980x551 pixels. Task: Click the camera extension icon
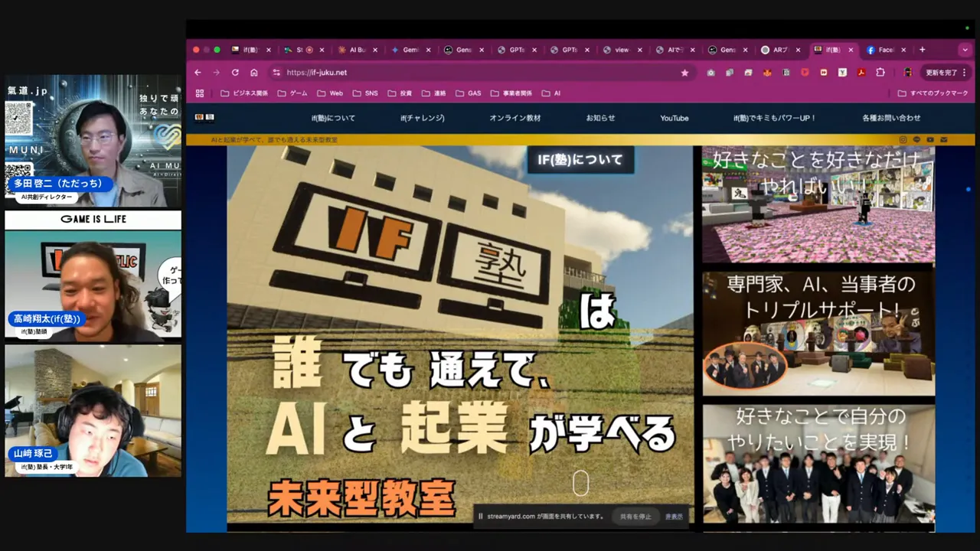(x=710, y=72)
